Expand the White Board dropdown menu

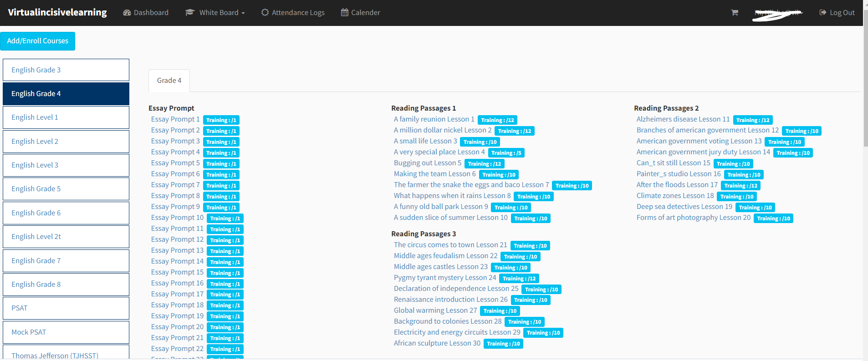click(x=222, y=13)
